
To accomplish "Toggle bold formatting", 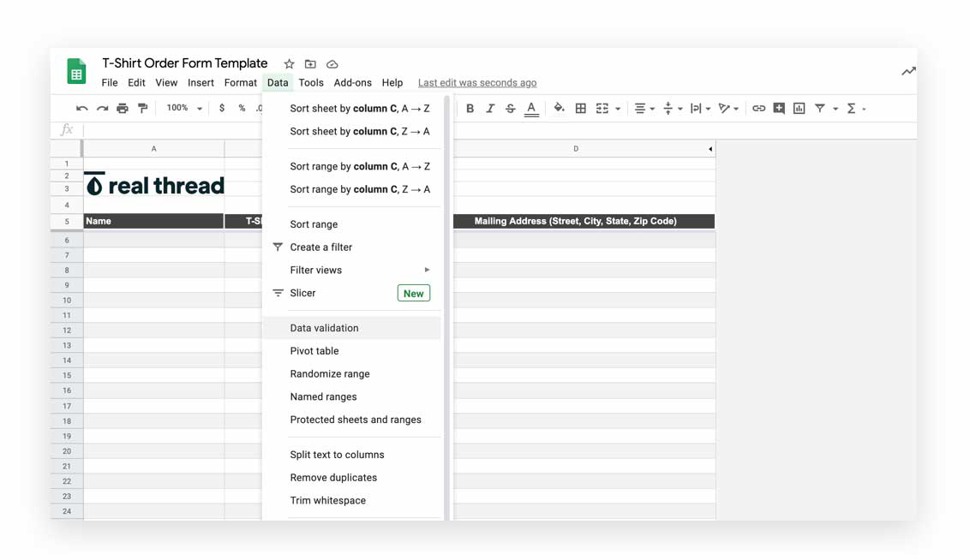I will [470, 108].
